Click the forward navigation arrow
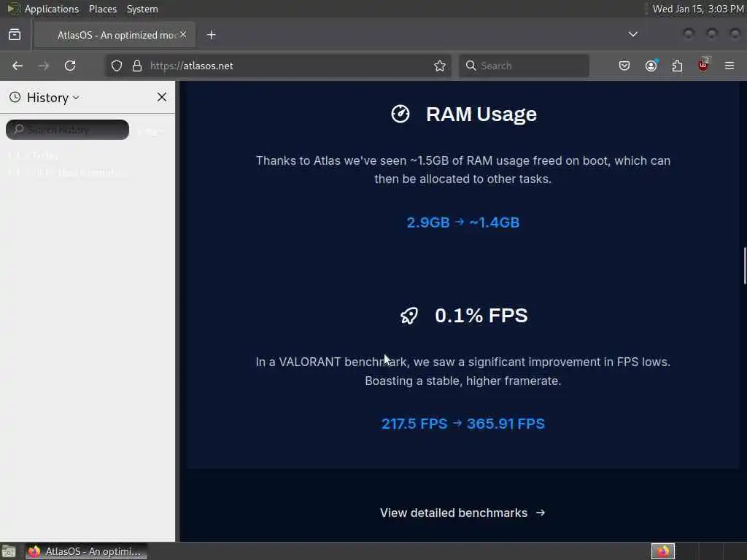747x560 pixels. pyautogui.click(x=44, y=66)
